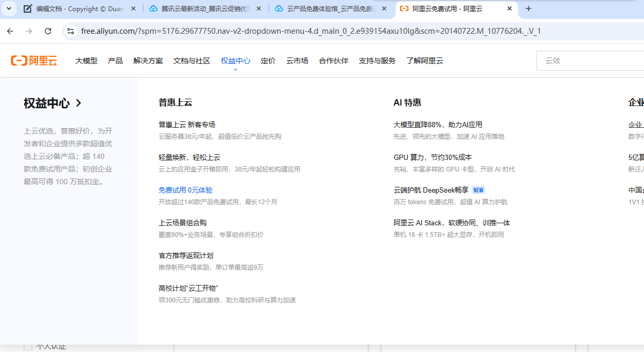Open GPU 算力，节约30%成本 link
This screenshot has width=644, height=352.
432,157
